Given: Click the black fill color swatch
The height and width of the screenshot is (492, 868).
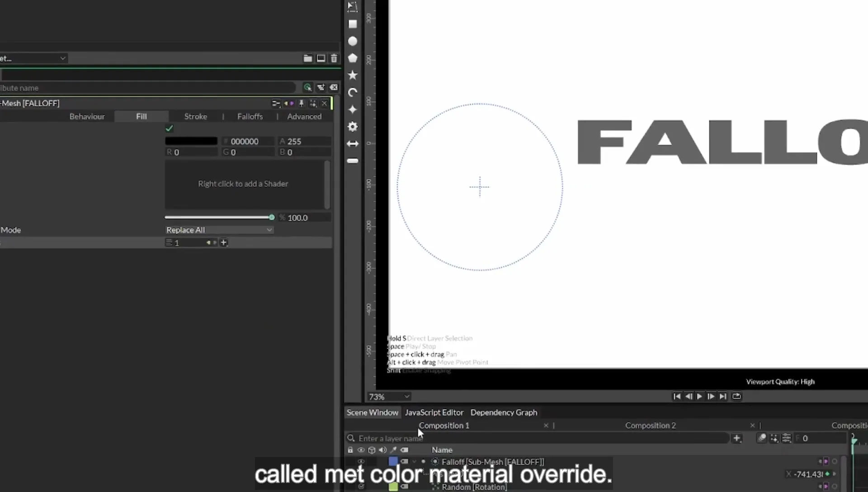Looking at the screenshot, I should tap(191, 141).
